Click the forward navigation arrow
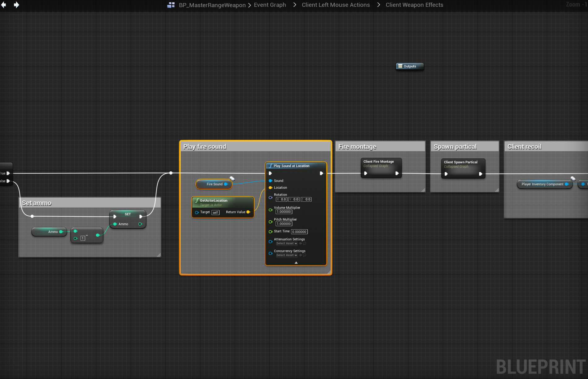 click(16, 5)
